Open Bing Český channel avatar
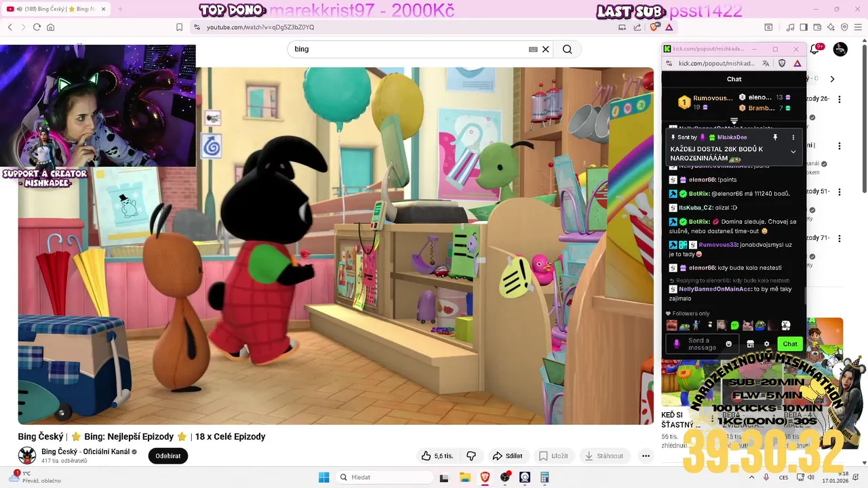This screenshot has height=488, width=868. click(x=27, y=455)
